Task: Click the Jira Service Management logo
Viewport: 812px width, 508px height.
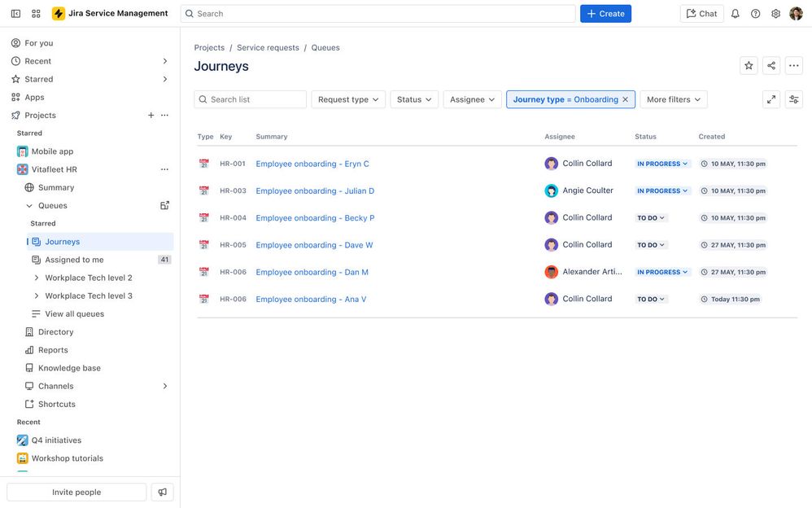Action: coord(110,14)
